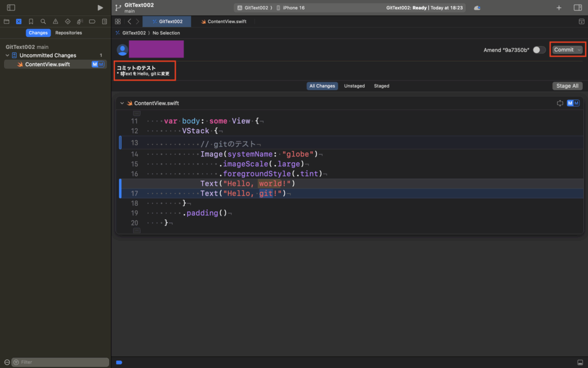
Task: Open the report navigator
Action: click(105, 21)
